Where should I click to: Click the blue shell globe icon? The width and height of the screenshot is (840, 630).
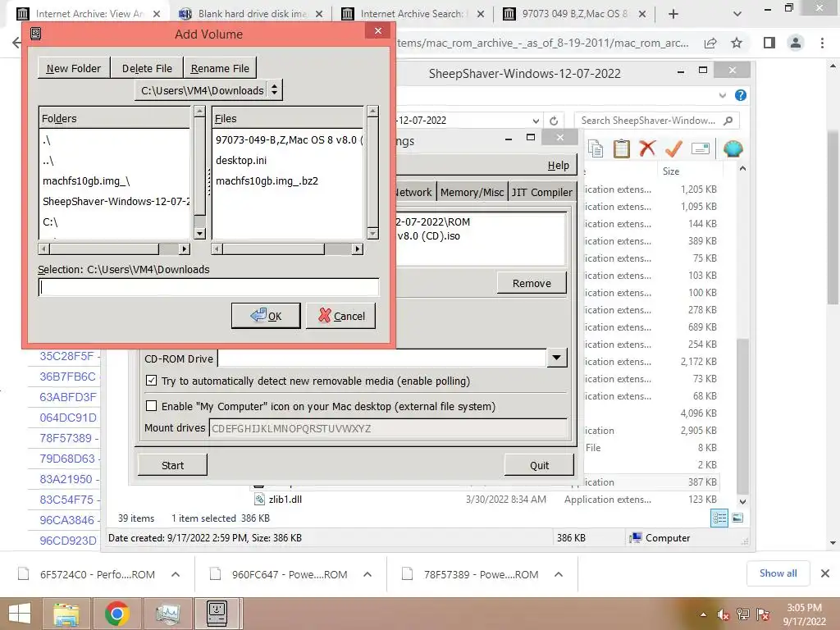click(x=733, y=148)
